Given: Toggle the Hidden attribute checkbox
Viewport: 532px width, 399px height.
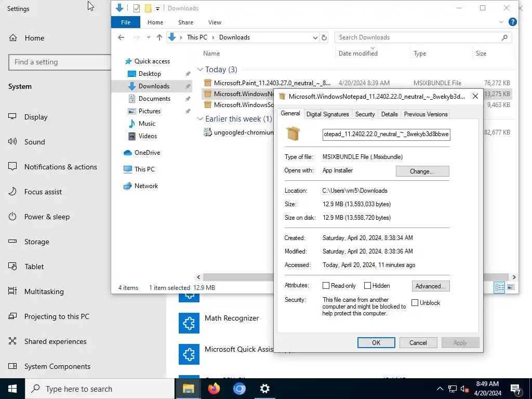Looking at the screenshot, I should [367, 286].
